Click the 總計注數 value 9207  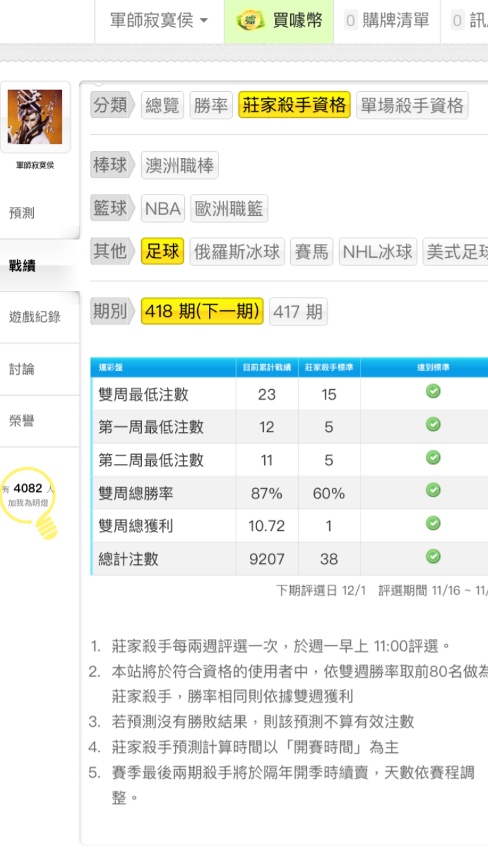267,559
